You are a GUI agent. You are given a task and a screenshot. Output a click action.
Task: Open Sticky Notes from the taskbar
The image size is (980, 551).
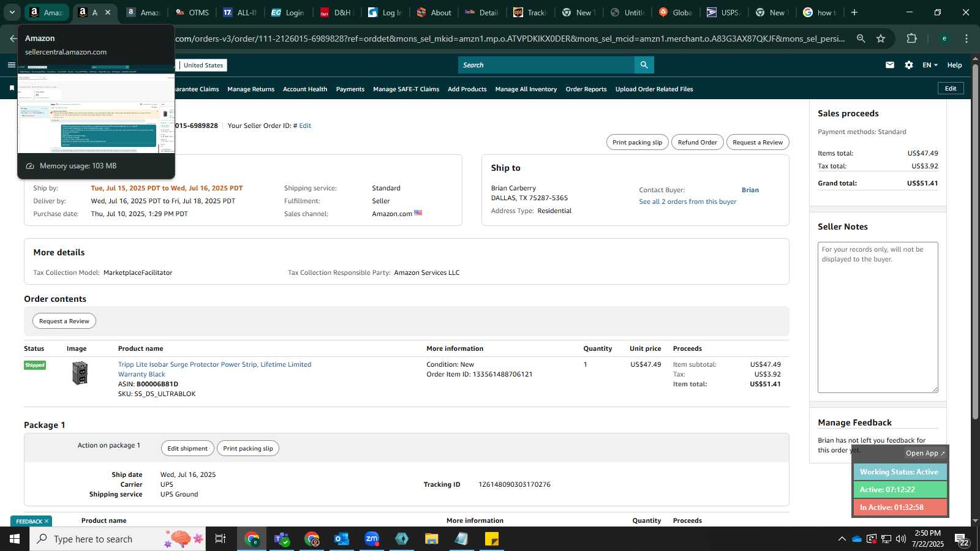click(492, 539)
